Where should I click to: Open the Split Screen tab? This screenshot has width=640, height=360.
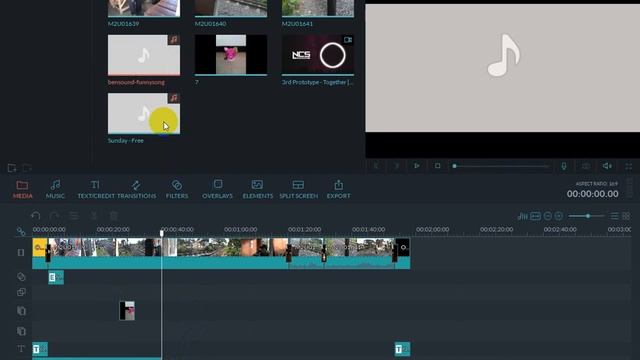(x=298, y=189)
